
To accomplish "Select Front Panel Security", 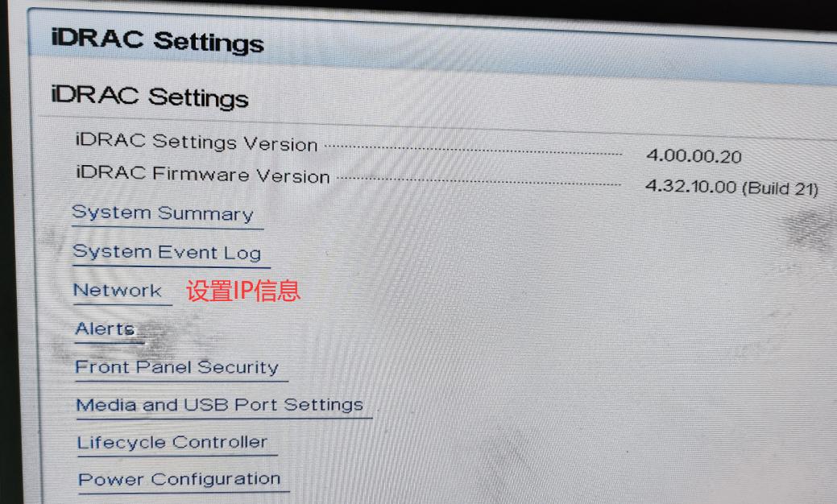I will point(176,367).
